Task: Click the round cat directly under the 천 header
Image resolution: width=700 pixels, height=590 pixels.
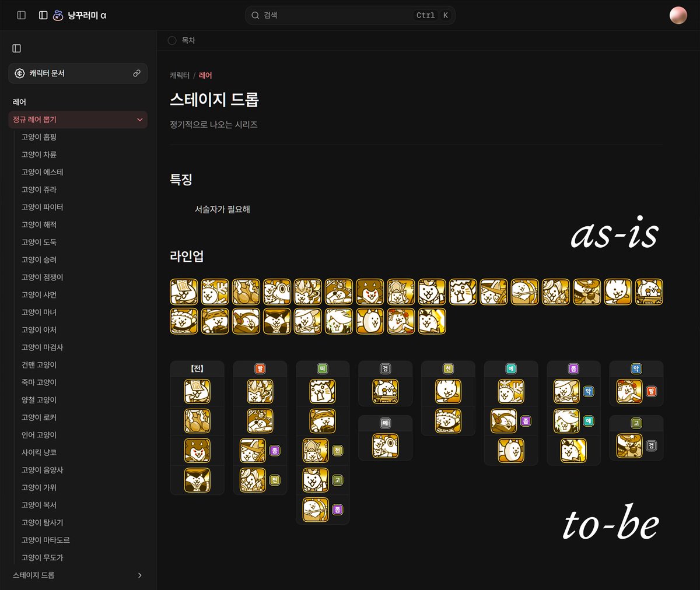Action: coord(448,392)
